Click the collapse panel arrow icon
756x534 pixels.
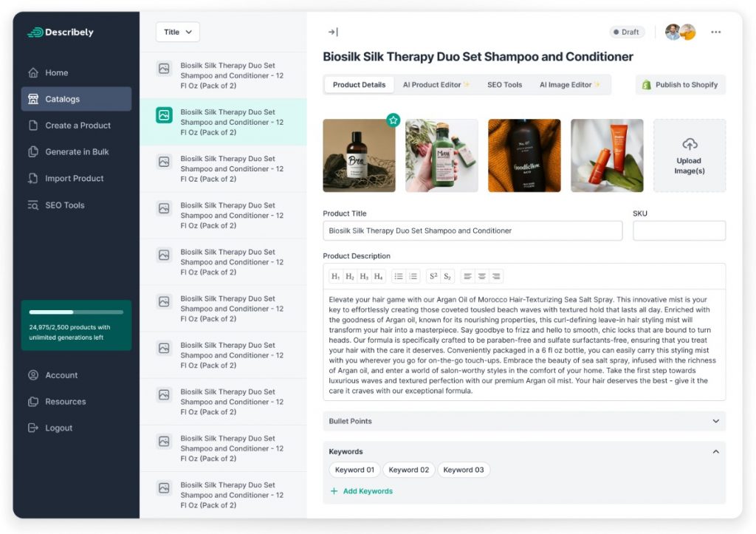(x=333, y=32)
